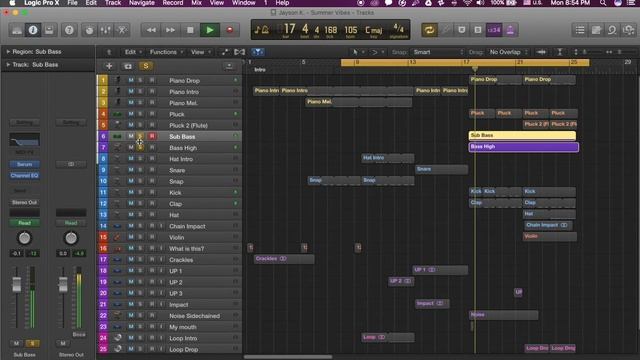The height and width of the screenshot is (360, 640).
Task: Add a new track with plus button
Action: pos(109,66)
